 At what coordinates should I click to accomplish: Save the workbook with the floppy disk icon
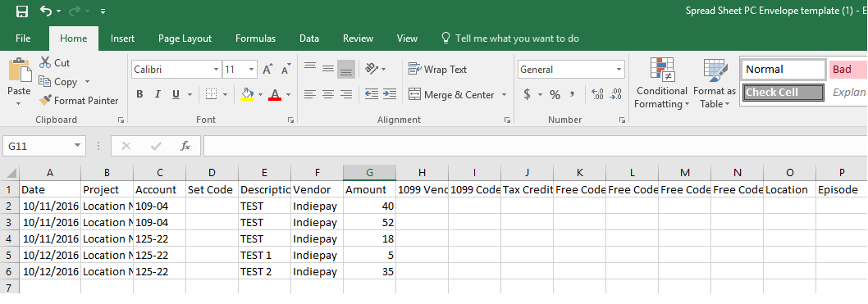point(21,11)
